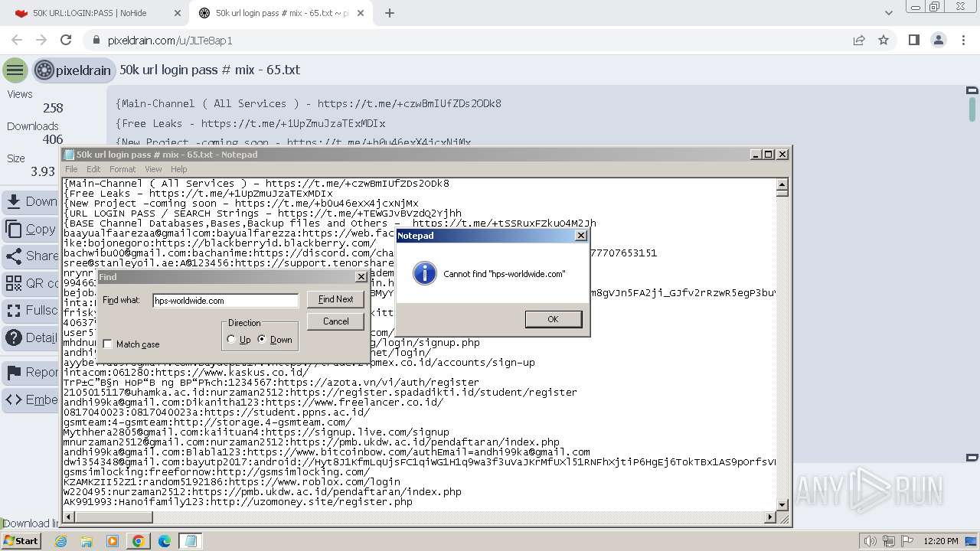Screen dimensions: 980x551
Task: Click the site info icon before URL
Action: 96,40
